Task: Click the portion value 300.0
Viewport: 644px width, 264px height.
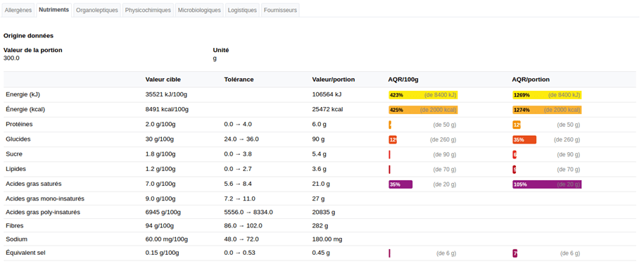Action: click(x=11, y=58)
